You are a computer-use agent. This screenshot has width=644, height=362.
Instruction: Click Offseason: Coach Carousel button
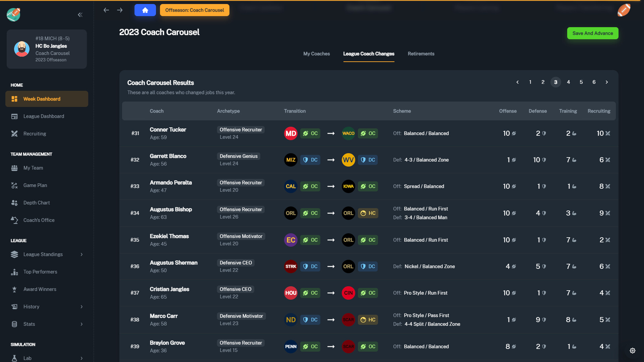[x=195, y=10]
